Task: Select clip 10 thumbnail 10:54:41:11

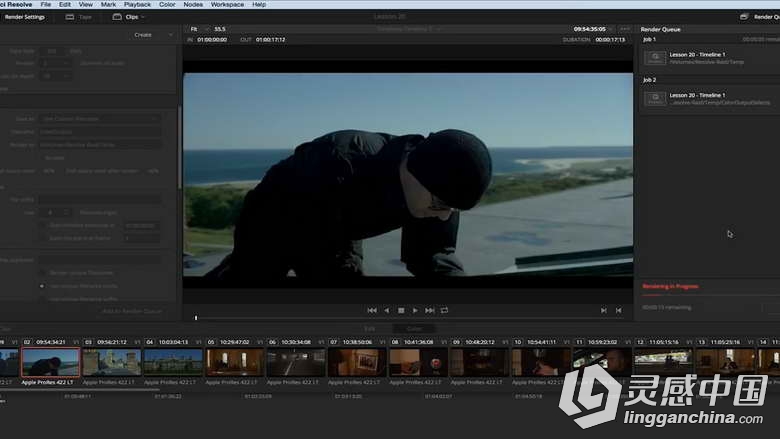Action: (541, 362)
